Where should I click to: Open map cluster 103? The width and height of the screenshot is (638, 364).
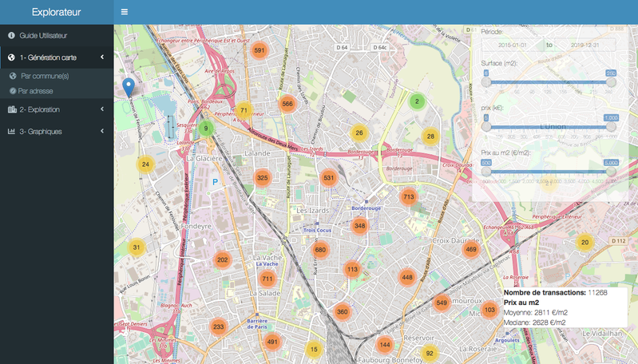489,310
